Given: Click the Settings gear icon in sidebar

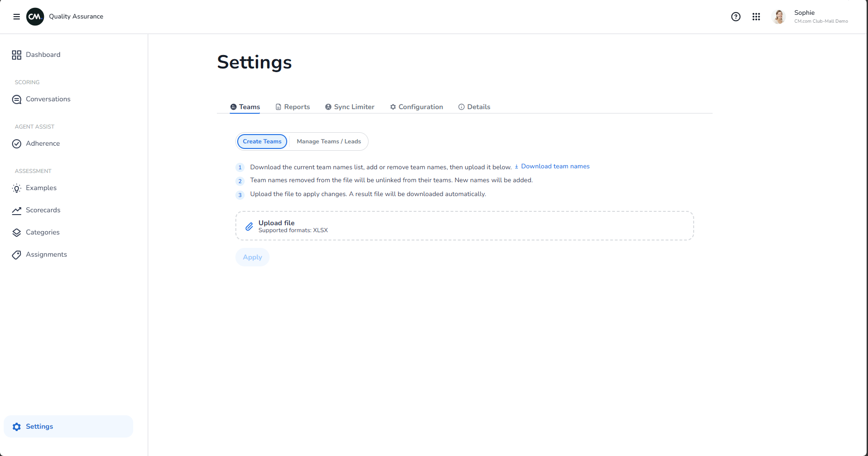Looking at the screenshot, I should pyautogui.click(x=17, y=427).
